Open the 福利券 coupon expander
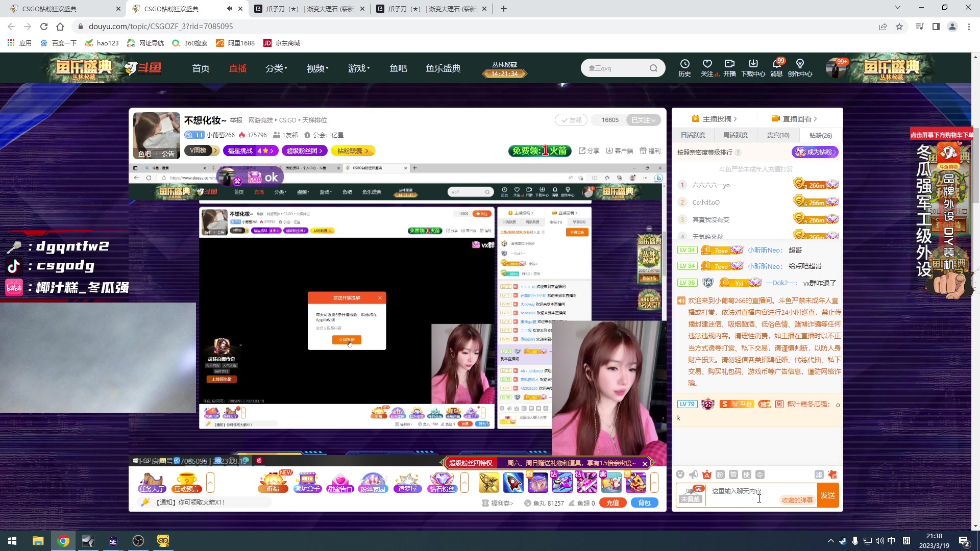 point(497,503)
